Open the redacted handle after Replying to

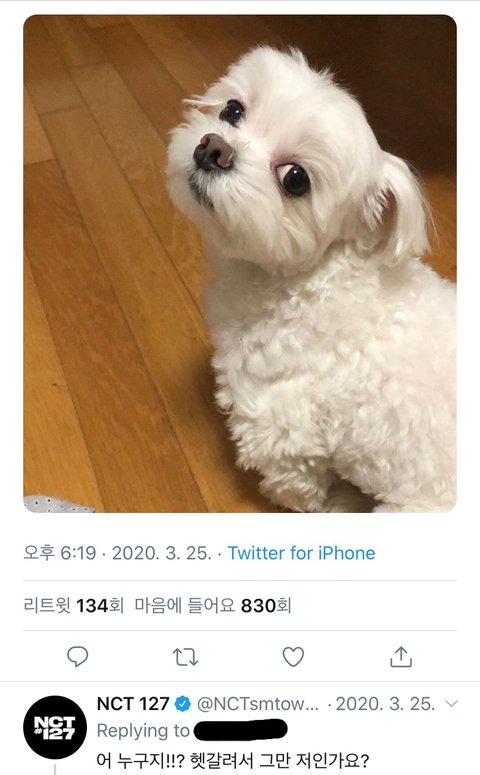tap(241, 731)
